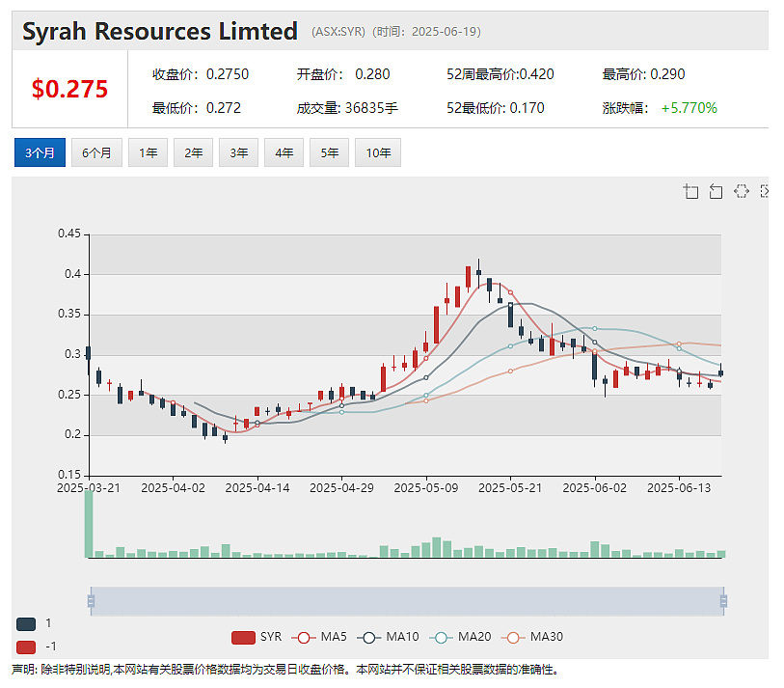The image size is (784, 688).
Task: Click the 2025-04-14 x-axis date label
Action: click(257, 488)
